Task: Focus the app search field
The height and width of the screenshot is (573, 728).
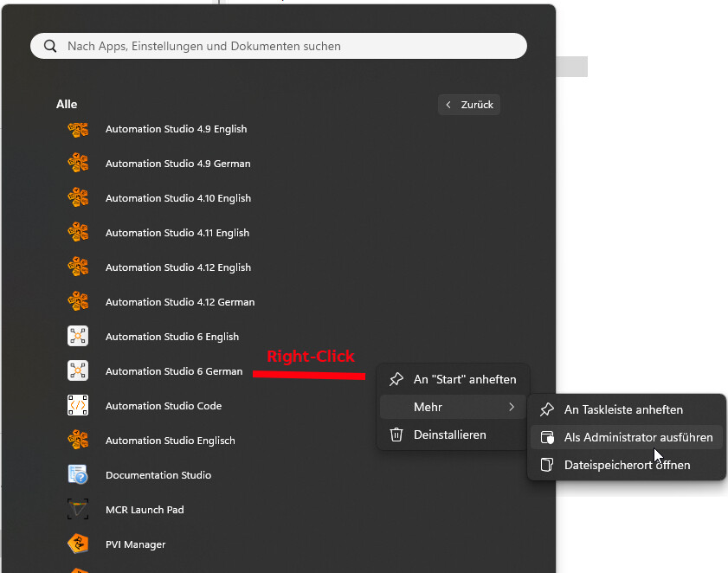Action: 279,46
